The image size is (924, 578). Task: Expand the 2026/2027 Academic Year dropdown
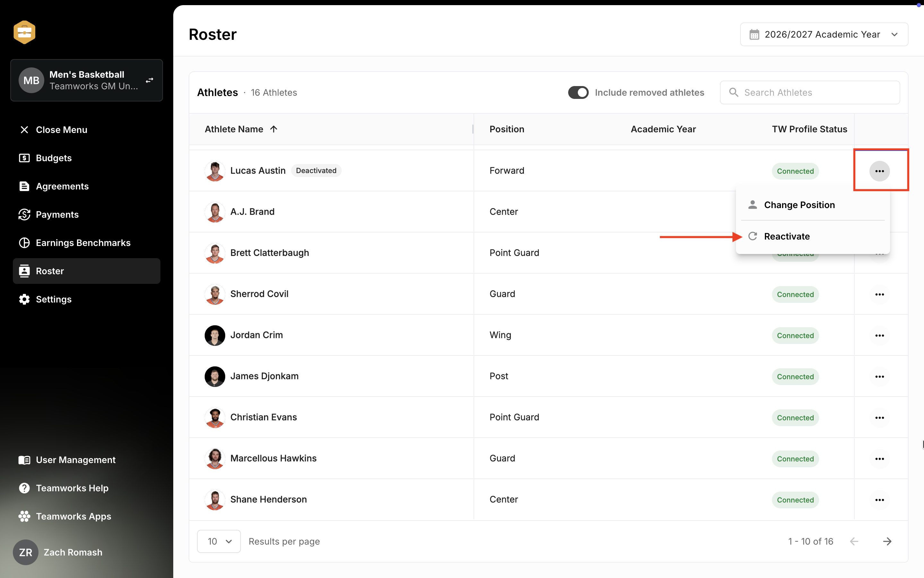click(824, 34)
